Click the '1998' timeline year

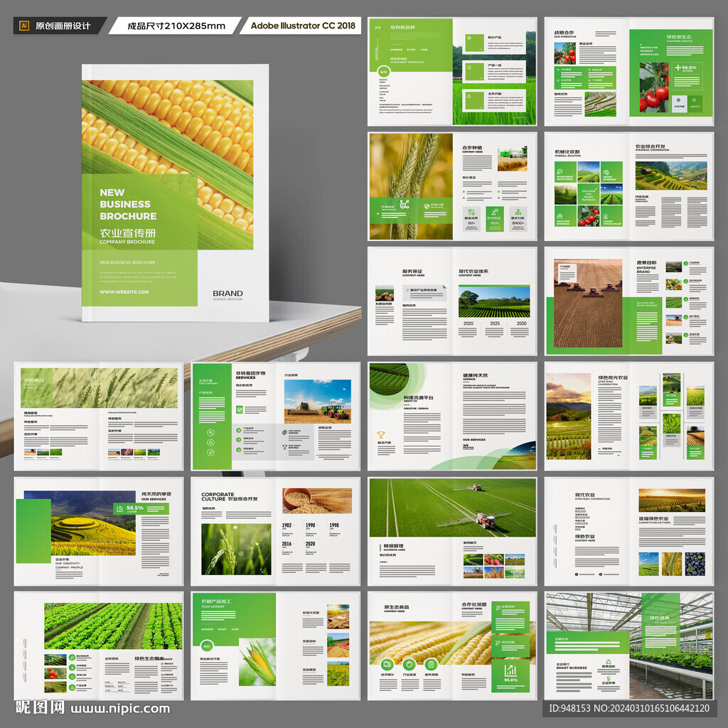click(x=334, y=525)
